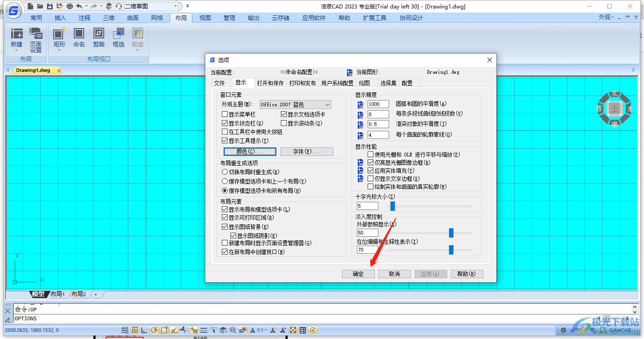Click the 剪裁 viewport clip tool
The image size is (644, 339).
[x=99, y=37]
